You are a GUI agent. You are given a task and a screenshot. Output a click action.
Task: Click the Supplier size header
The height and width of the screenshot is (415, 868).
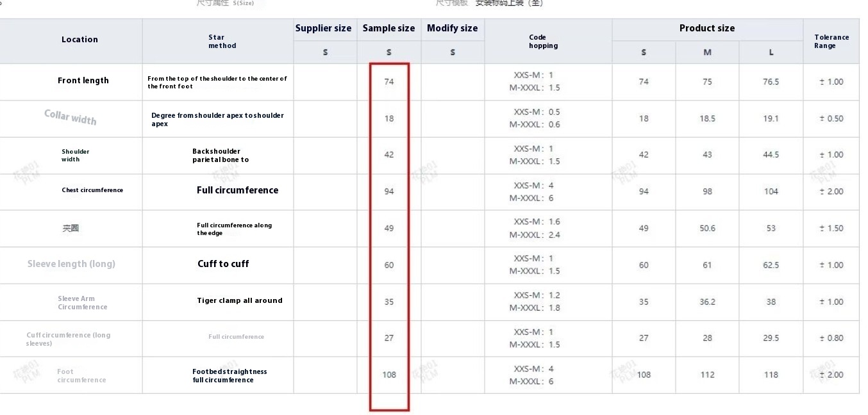323,28
